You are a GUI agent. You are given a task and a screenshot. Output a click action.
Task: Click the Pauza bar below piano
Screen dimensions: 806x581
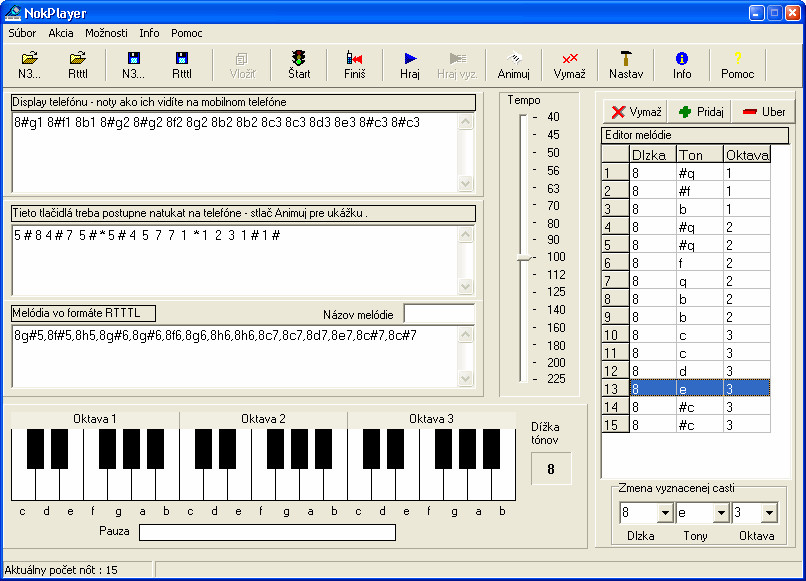pos(267,532)
